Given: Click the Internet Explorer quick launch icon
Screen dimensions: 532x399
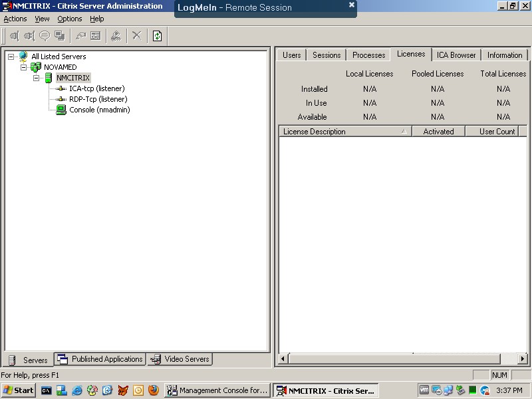Looking at the screenshot, I should (x=77, y=390).
